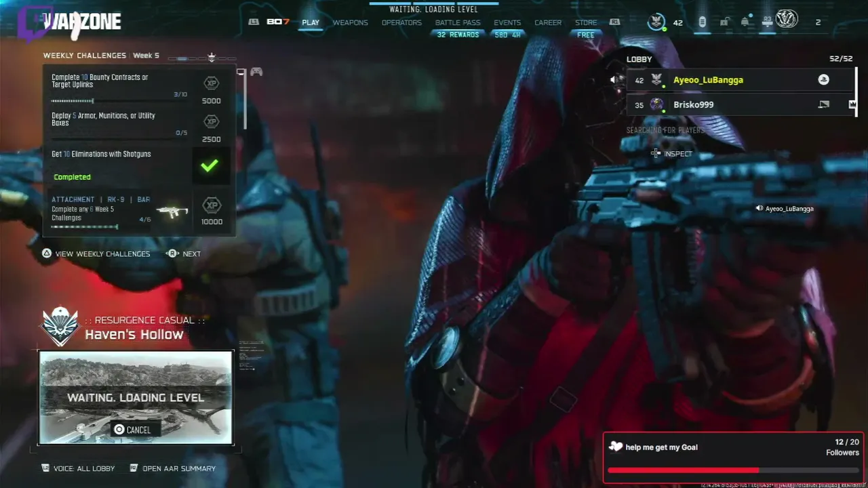868x488 pixels.
Task: Click the avatar emblem of Brisko999
Action: click(656, 104)
